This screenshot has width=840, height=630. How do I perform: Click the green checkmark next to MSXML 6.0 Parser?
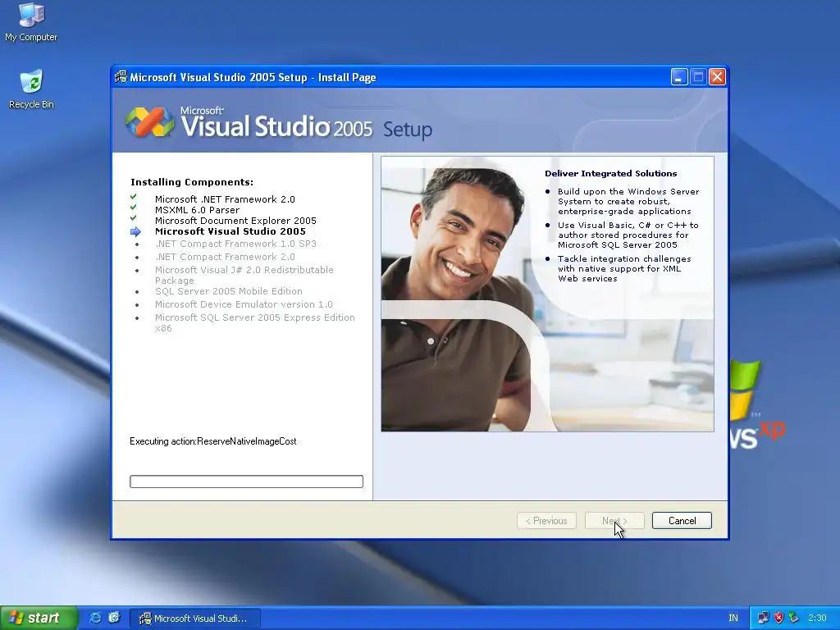[134, 208]
